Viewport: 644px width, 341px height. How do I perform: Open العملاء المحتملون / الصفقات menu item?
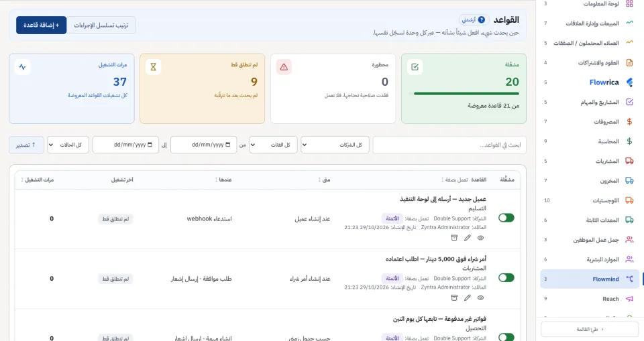pos(590,43)
